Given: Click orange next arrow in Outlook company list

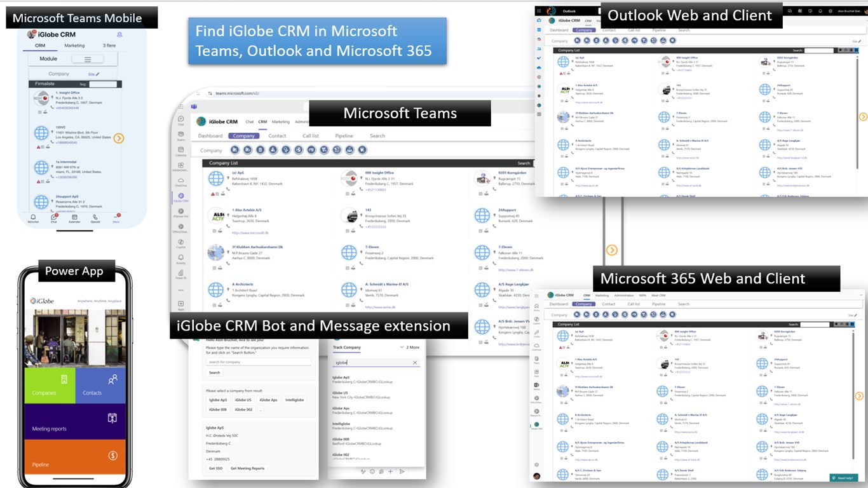Looking at the screenshot, I should coord(863,116).
